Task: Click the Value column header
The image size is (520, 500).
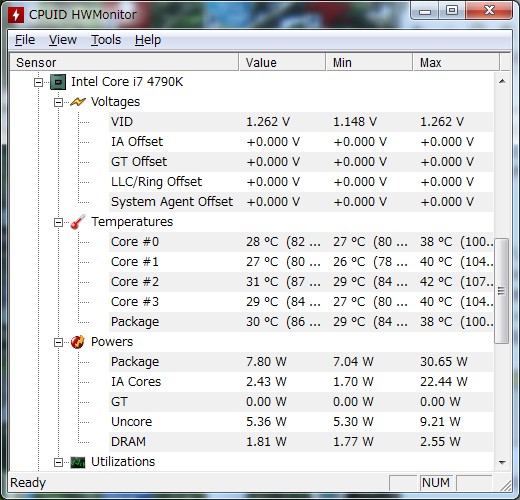Action: [x=282, y=62]
